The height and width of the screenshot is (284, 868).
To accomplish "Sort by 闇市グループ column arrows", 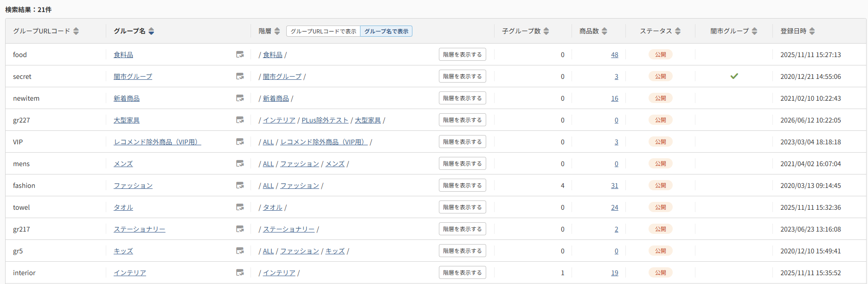I will [754, 31].
